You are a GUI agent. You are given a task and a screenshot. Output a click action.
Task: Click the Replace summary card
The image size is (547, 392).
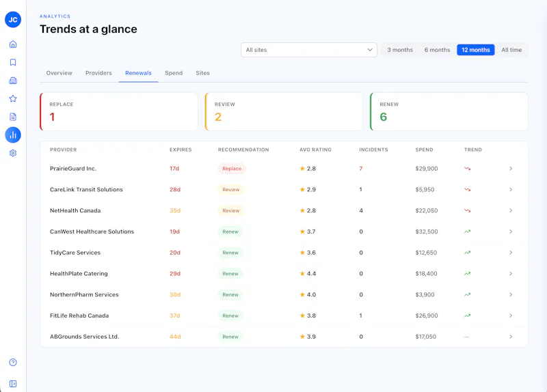point(119,111)
